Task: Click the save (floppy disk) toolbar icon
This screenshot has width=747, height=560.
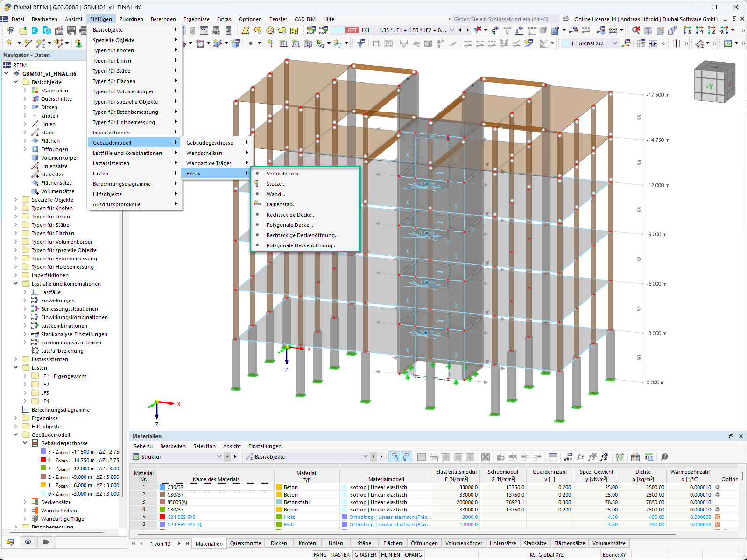Action: 71,30
